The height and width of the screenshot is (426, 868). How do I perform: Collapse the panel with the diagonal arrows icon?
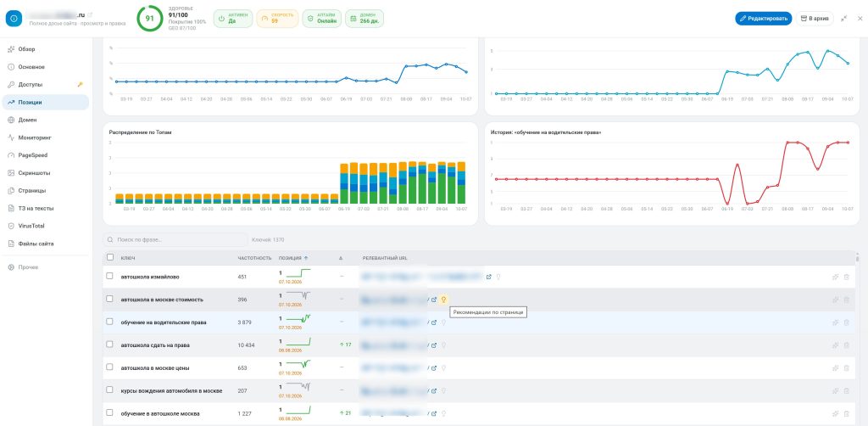point(843,19)
